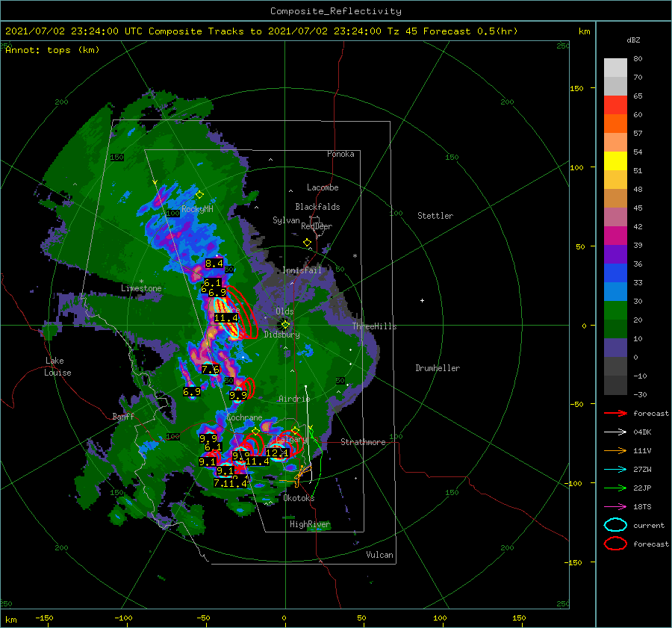672x628 pixels.
Task: Click the red forecast arrow in legend
Action: tap(615, 413)
